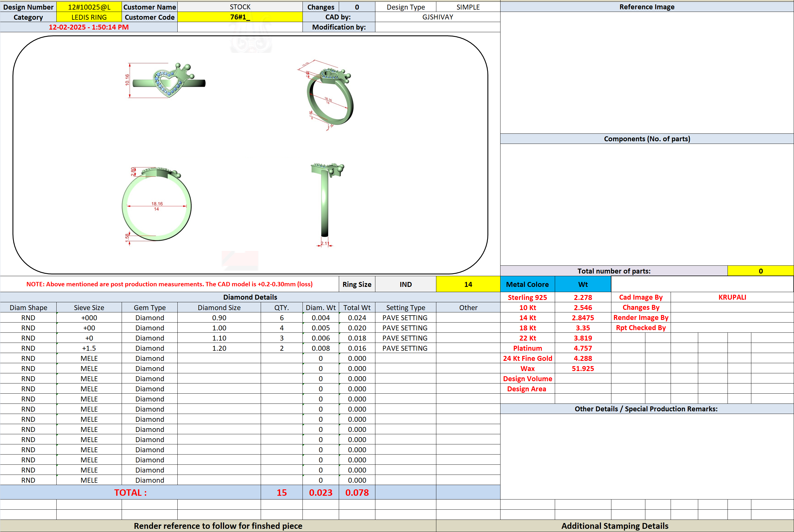
Task: Select the SIMPLE design type cell
Action: (x=468, y=7)
